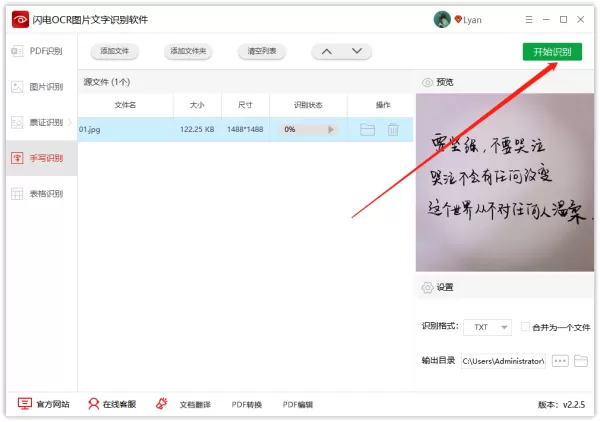Select PDF识别 in the sidebar

41,51
